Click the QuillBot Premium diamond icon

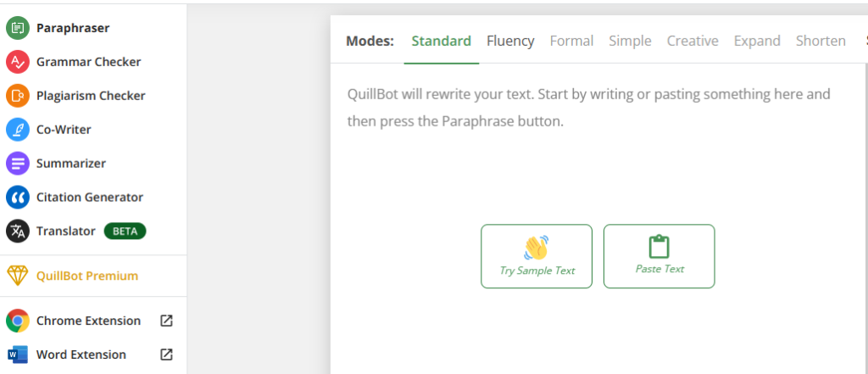18,276
